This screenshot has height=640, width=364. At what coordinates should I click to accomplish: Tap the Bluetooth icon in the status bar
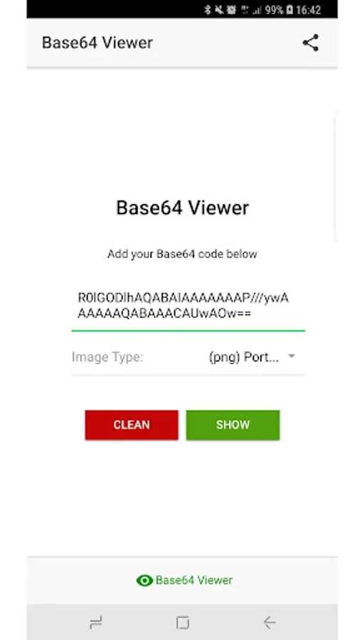208,10
